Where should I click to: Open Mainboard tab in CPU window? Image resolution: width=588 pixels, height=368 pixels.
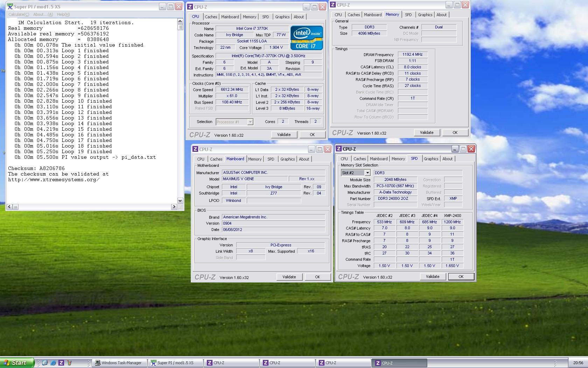point(230,17)
